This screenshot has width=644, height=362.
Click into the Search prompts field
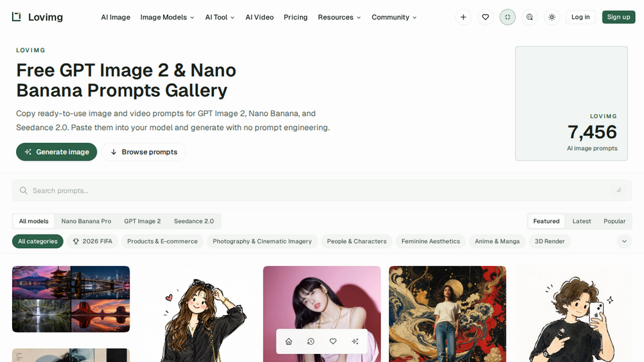click(x=322, y=190)
